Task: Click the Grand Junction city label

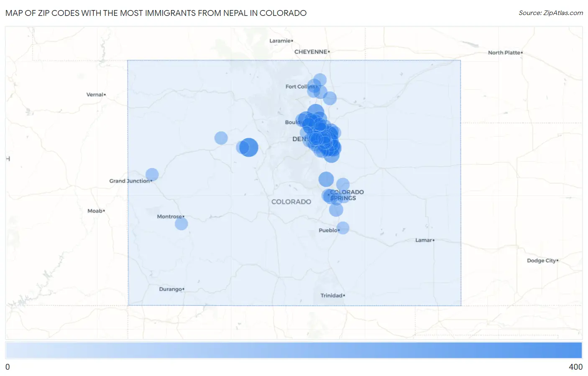Action: (129, 181)
